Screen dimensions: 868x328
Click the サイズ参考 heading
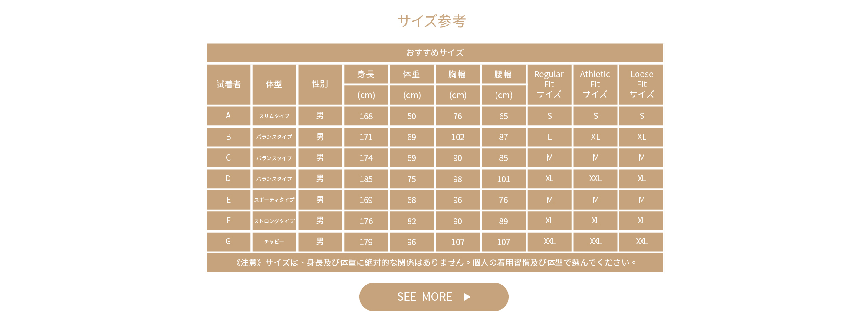point(431,20)
